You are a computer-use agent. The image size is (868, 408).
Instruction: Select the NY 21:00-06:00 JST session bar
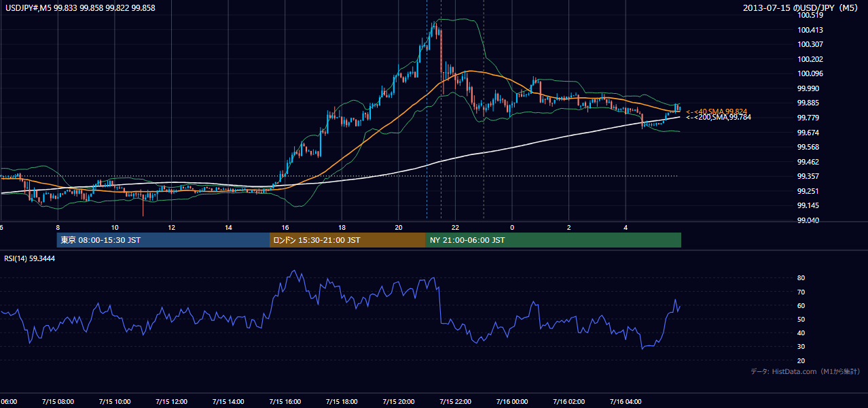[554, 240]
